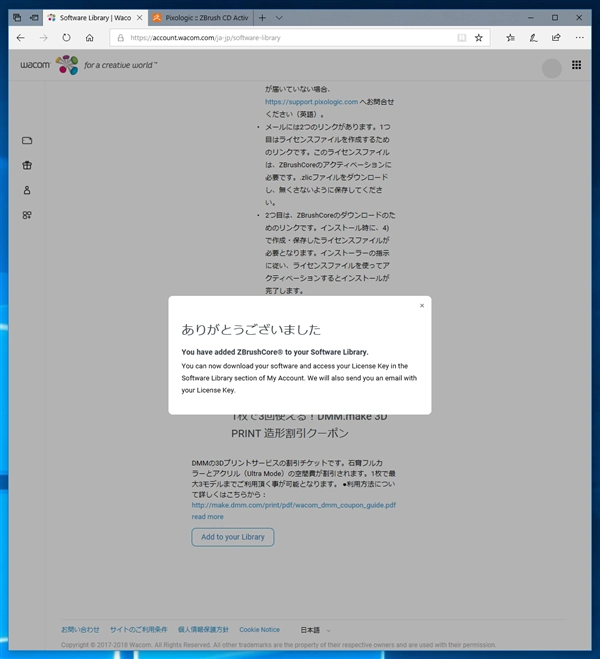Open the browser home page icon
600x659 pixels.
(89, 38)
